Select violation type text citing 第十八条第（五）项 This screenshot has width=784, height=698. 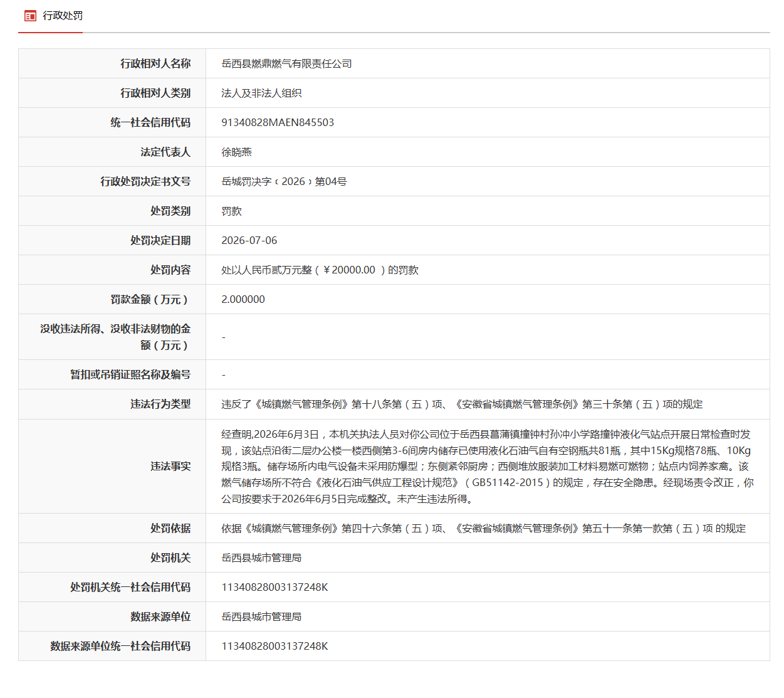pyautogui.click(x=462, y=405)
